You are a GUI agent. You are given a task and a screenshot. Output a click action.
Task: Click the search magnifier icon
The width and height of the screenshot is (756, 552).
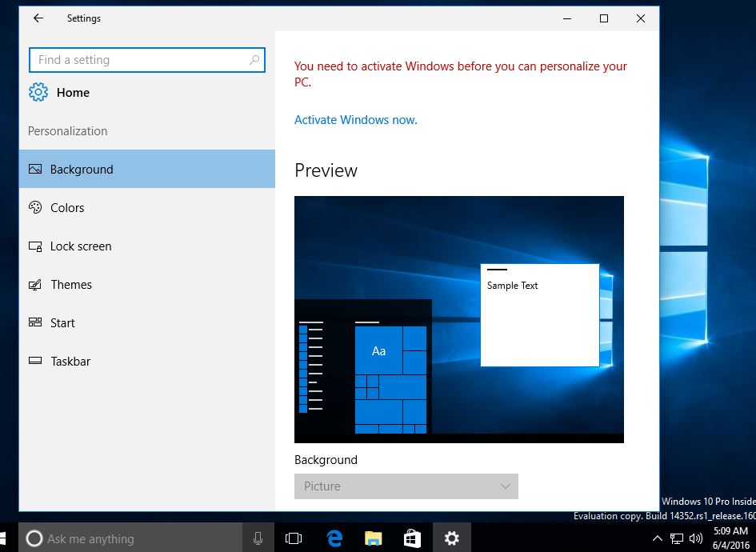pyautogui.click(x=254, y=60)
